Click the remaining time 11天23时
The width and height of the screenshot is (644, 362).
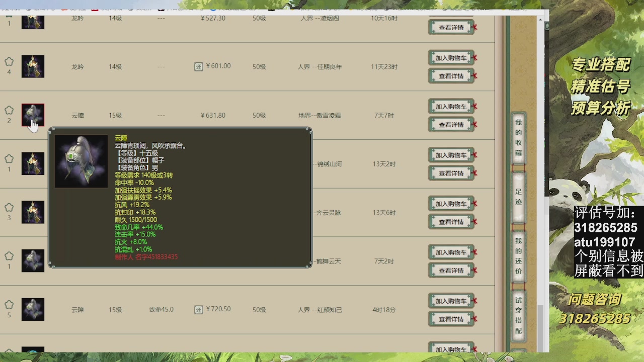tap(384, 66)
